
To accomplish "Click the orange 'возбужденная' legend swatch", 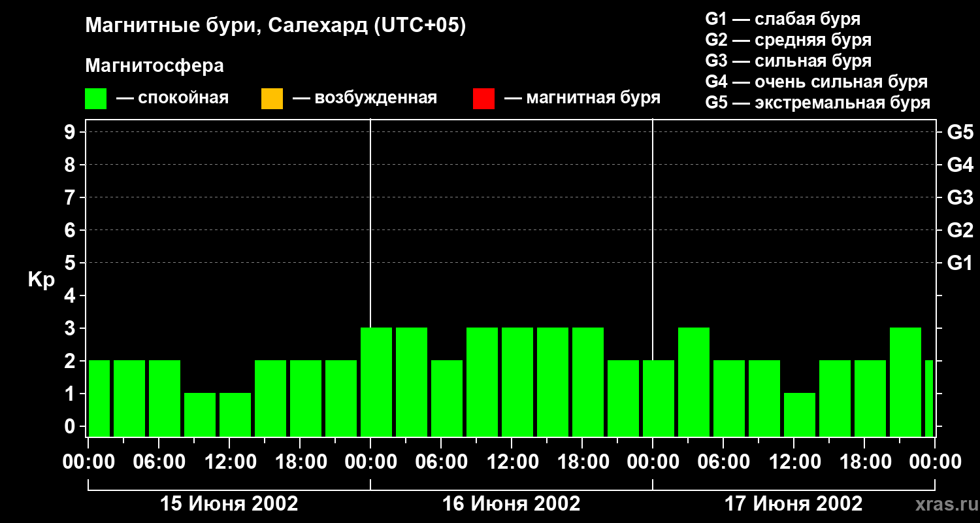I will [x=272, y=99].
